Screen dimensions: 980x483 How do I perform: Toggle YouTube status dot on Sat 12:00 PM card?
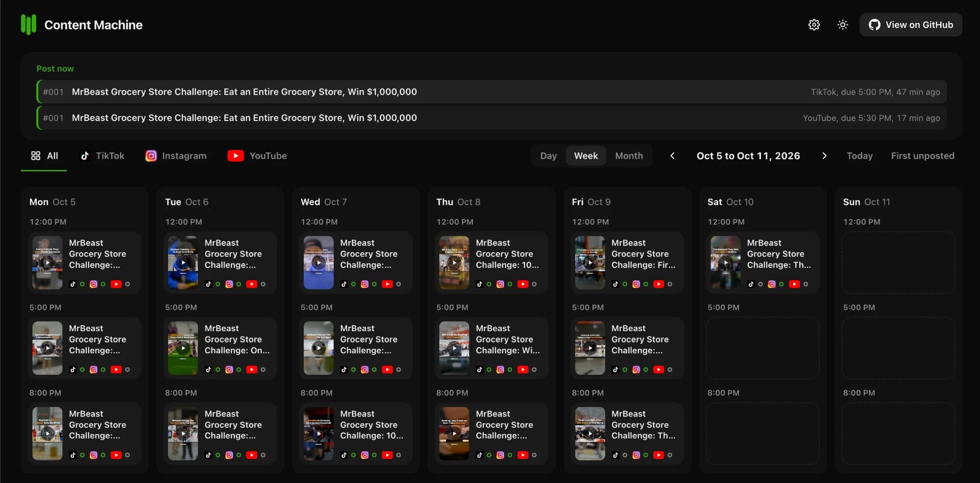[806, 284]
